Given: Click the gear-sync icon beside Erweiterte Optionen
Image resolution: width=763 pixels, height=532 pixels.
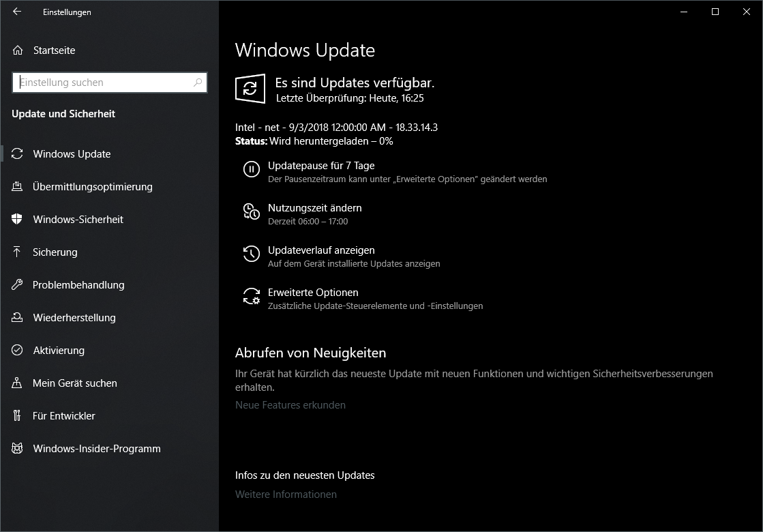Looking at the screenshot, I should tap(252, 296).
